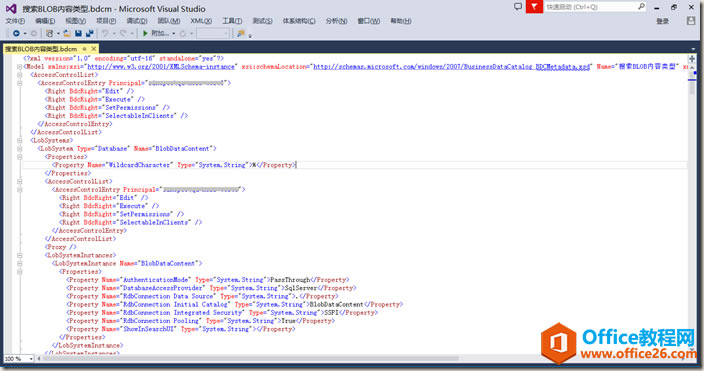Collapse the first AccessControlList node

pos(20,75)
